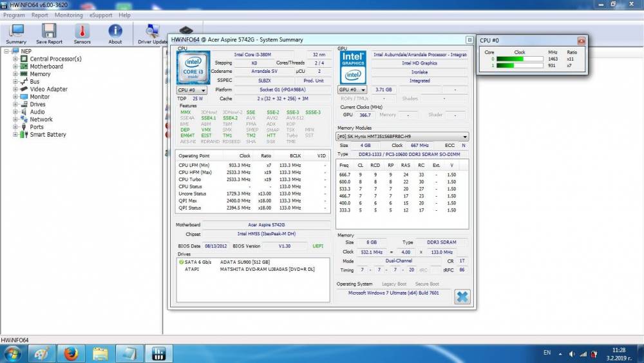This screenshot has width=644, height=363.
Task: Click the Core 1 clock bar
Action: coord(520,65)
